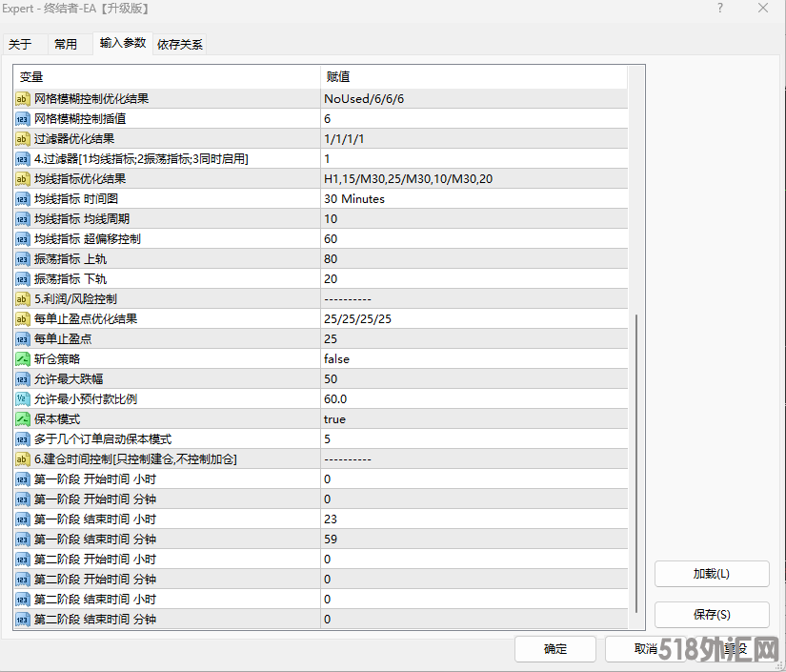Select the row label 第二阶段 开始时间 分钟
786x672 pixels.
pos(95,580)
